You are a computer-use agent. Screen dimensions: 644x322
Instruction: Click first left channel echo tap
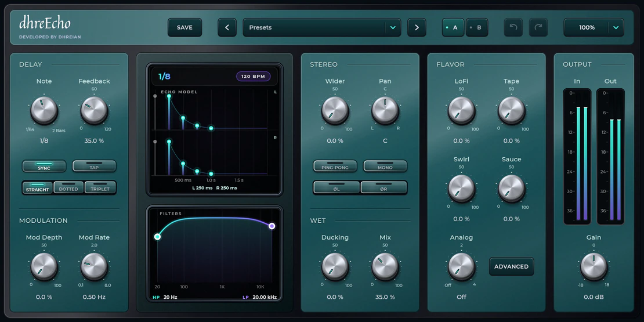[169, 96]
